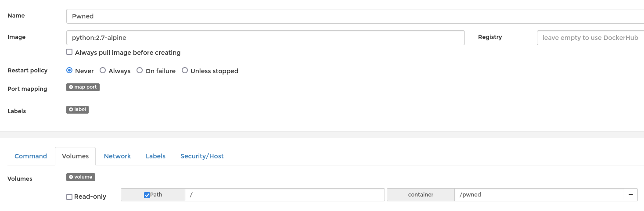
Task: Select the Volumes tab
Action: coord(76,156)
